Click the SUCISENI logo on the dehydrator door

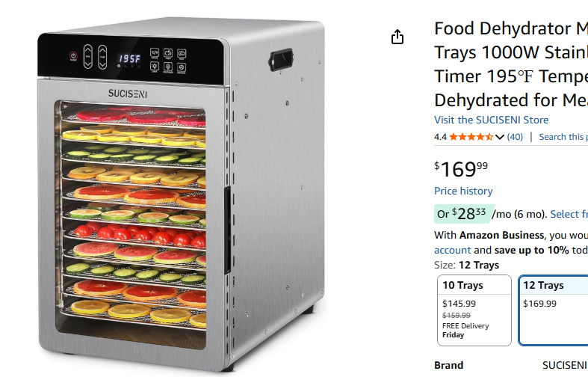tap(128, 94)
